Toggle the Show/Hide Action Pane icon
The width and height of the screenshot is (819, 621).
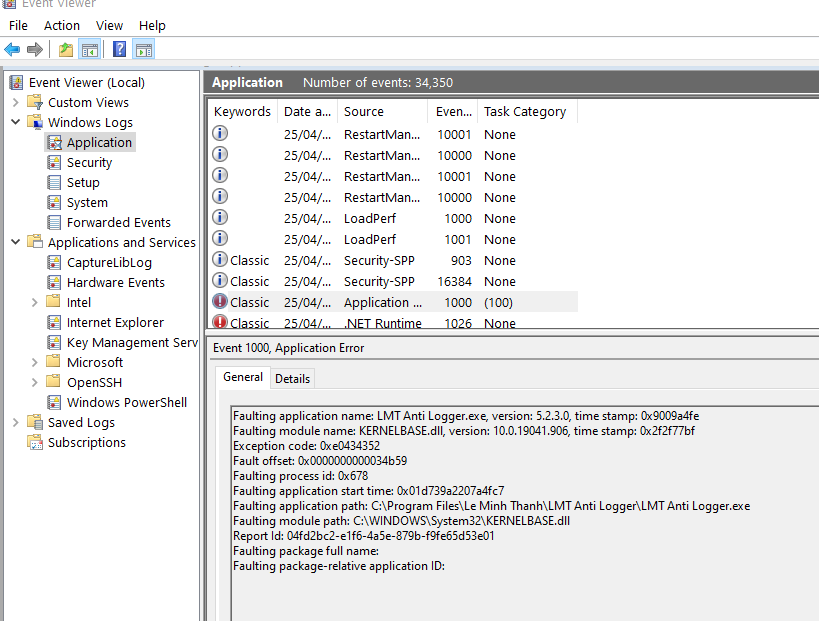(144, 50)
